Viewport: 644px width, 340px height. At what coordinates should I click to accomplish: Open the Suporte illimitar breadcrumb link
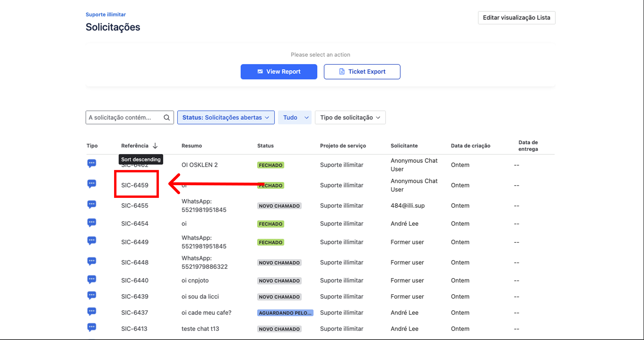click(x=106, y=15)
